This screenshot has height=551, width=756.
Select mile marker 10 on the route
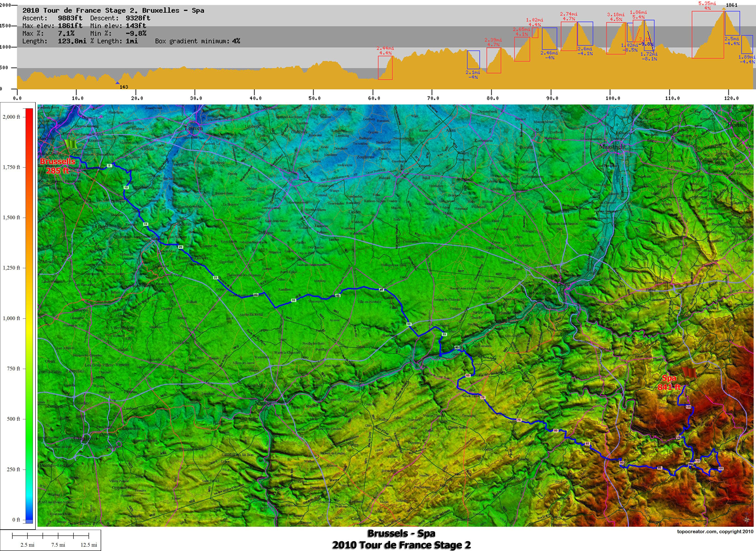coord(126,187)
